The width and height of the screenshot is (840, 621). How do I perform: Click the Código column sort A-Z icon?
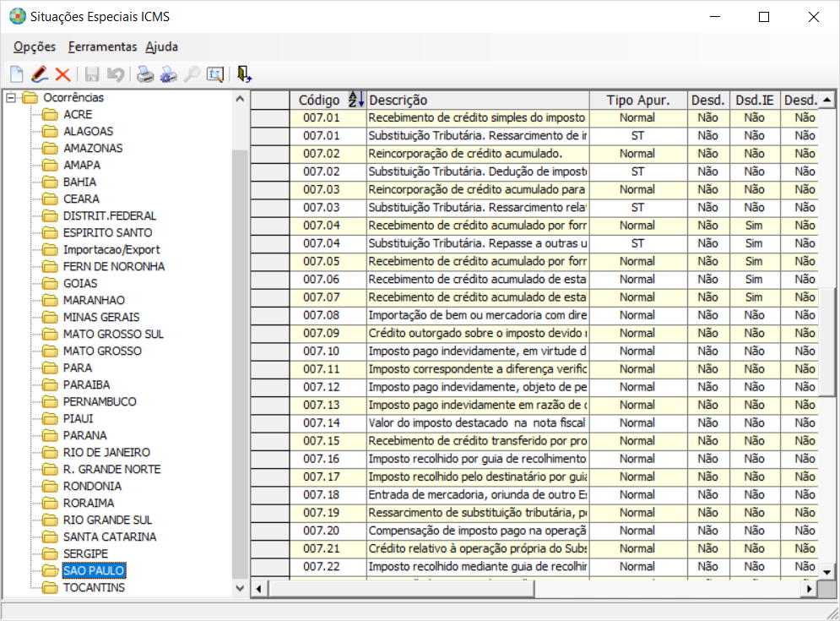coord(355,99)
